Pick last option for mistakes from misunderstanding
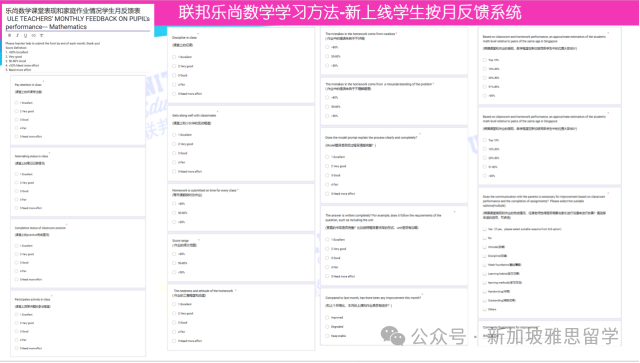The image size is (640, 363). 327,116
